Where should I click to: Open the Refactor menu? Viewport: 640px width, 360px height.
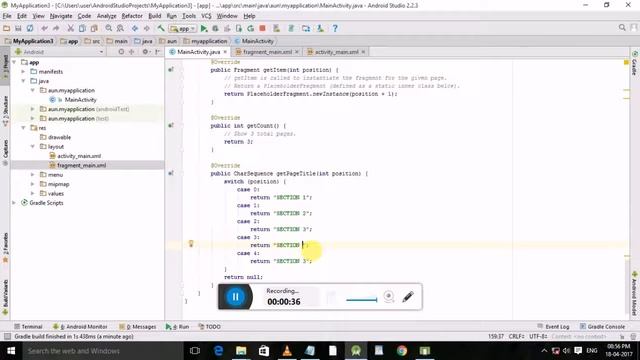pos(132,16)
